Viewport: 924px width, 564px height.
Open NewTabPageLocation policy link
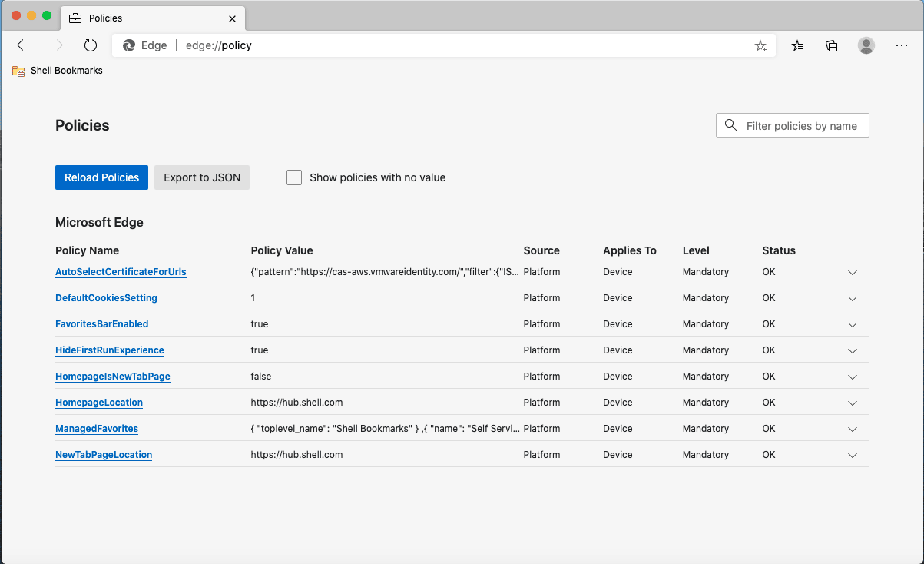click(x=104, y=455)
